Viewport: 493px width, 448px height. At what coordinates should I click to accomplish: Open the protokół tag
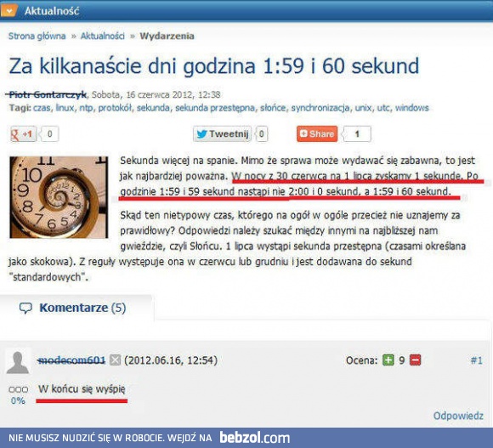click(x=115, y=108)
